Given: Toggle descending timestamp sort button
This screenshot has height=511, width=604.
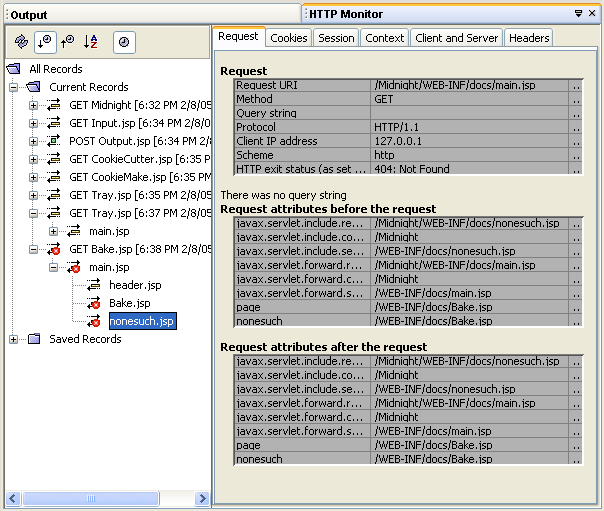Looking at the screenshot, I should (45, 42).
